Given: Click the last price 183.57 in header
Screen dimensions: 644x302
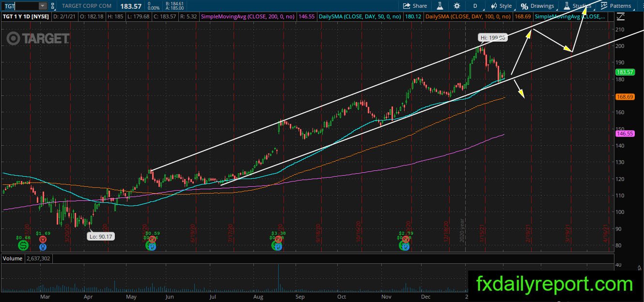Looking at the screenshot, I should coord(130,6).
